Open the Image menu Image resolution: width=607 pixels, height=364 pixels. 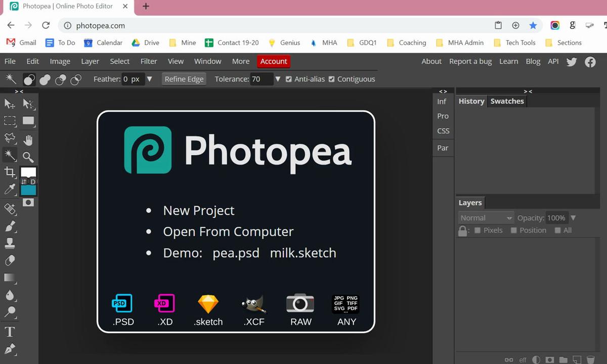point(60,62)
